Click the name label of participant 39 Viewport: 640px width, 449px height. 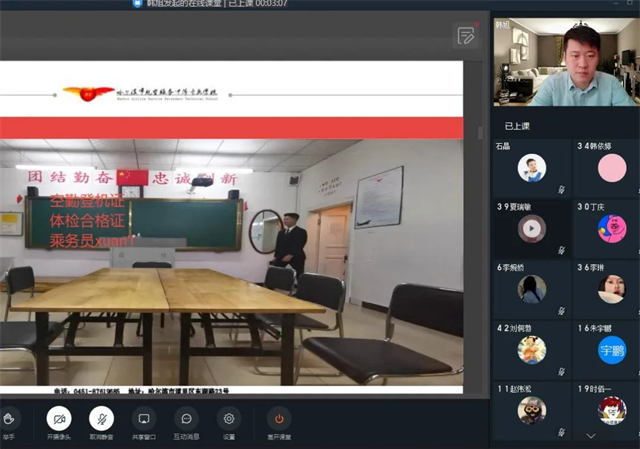pyautogui.click(x=514, y=207)
